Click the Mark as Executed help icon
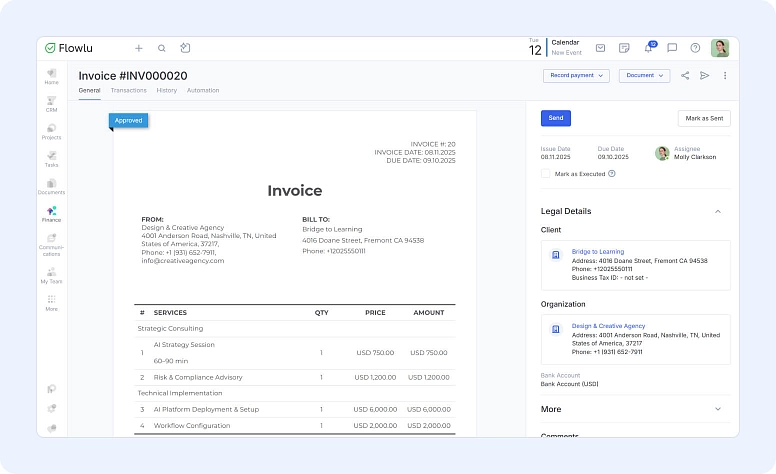Viewport: 776px width, 474px height. [x=612, y=174]
